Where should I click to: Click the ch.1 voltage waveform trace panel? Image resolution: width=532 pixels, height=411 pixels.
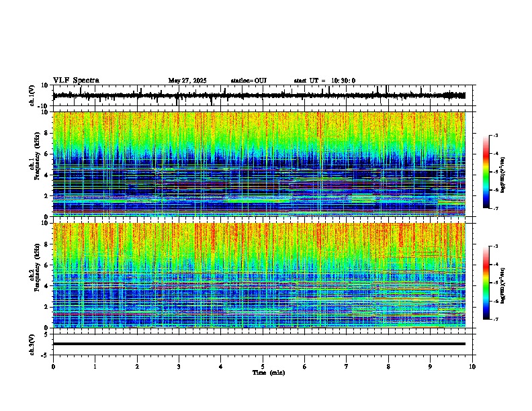(x=264, y=95)
